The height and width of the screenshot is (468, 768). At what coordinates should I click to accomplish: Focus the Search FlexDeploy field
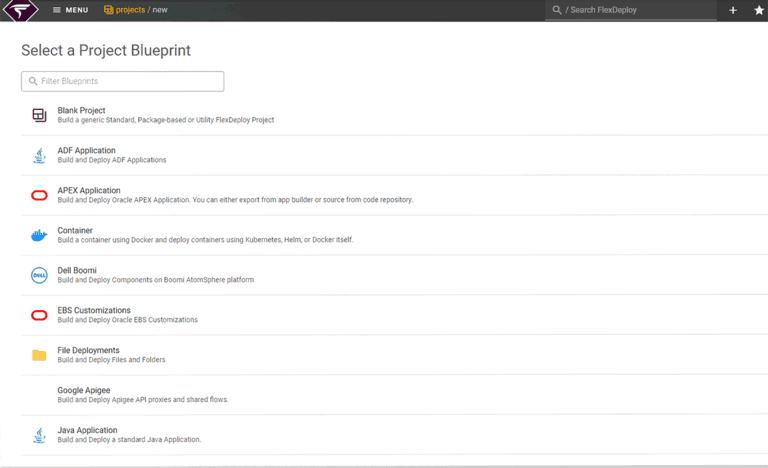coord(631,10)
